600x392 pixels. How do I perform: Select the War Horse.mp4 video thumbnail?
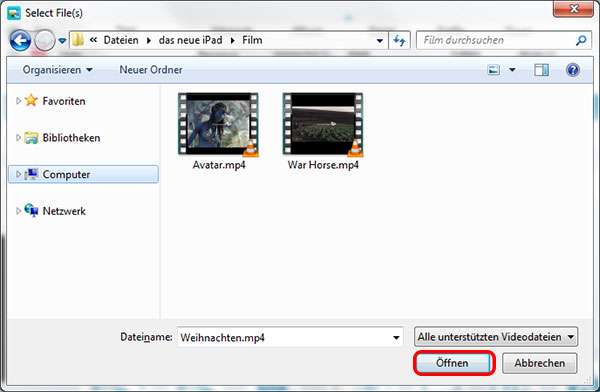coord(323,124)
